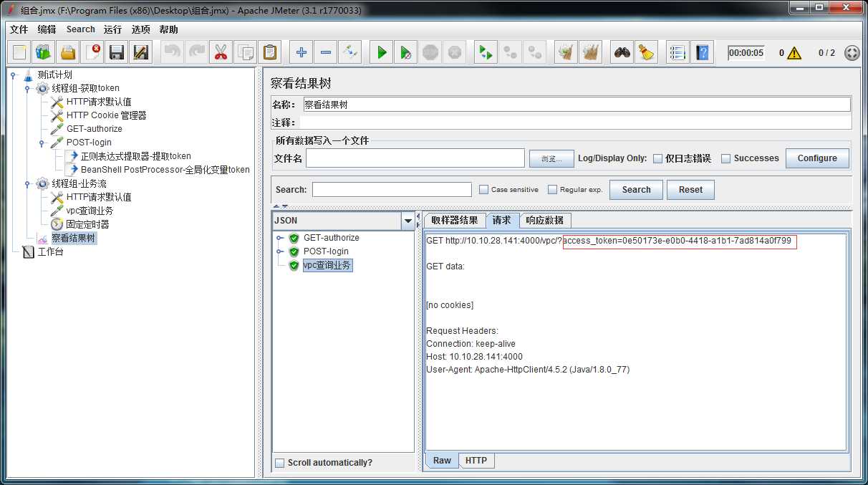Collapse the 线程组-获取token node
This screenshot has height=485, width=868.
click(x=27, y=88)
